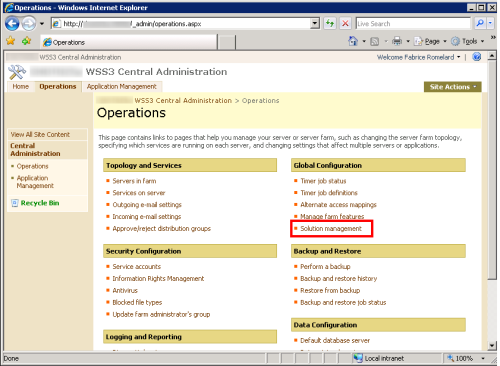Stop loading with the red X icon
The height and width of the screenshot is (366, 500).
(345, 24)
